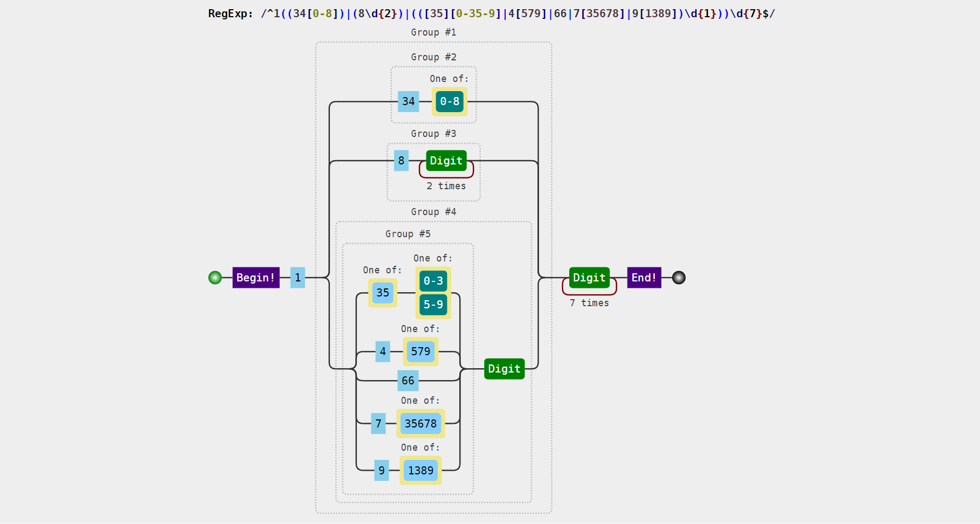Image resolution: width=980 pixels, height=524 pixels.
Task: Select the Digit node in Group #3
Action: (446, 161)
